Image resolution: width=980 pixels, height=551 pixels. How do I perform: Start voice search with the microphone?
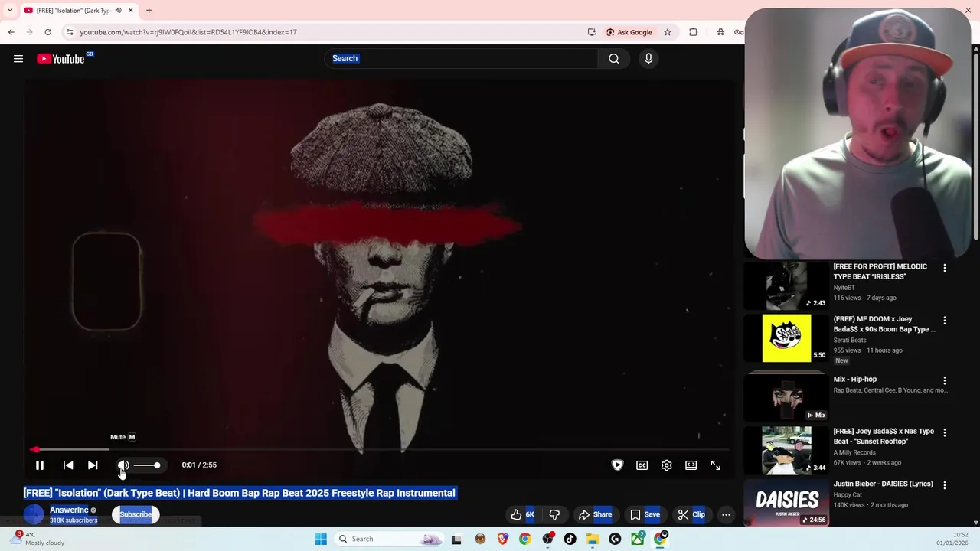(648, 59)
